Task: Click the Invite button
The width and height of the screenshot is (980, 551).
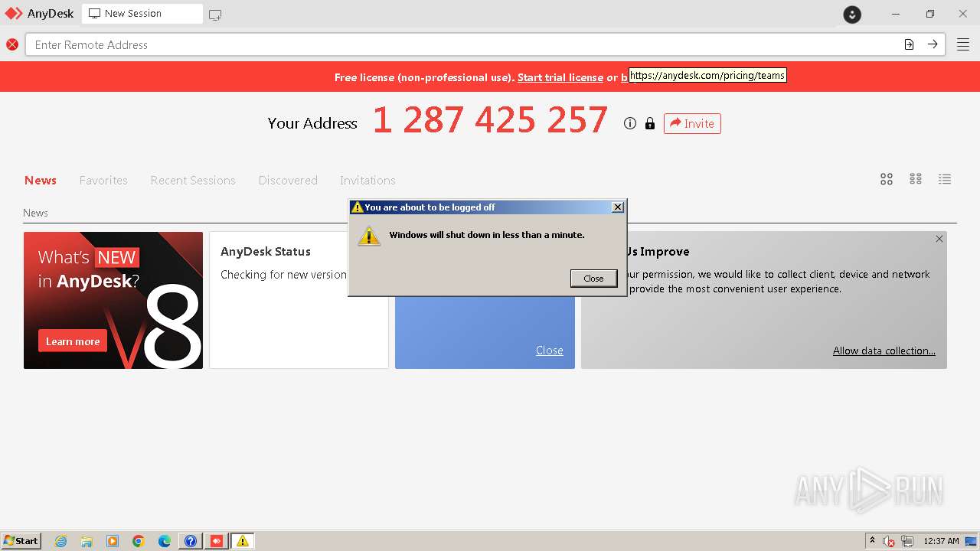Action: 692,123
